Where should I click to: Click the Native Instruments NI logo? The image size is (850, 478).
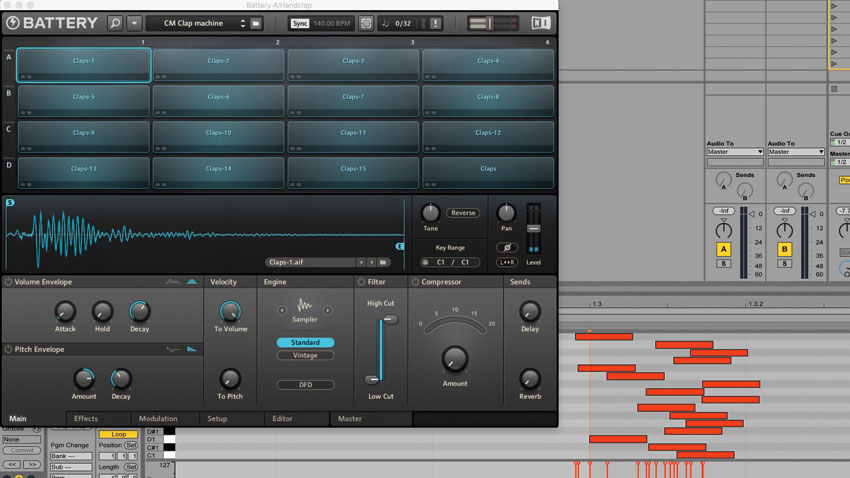click(540, 23)
